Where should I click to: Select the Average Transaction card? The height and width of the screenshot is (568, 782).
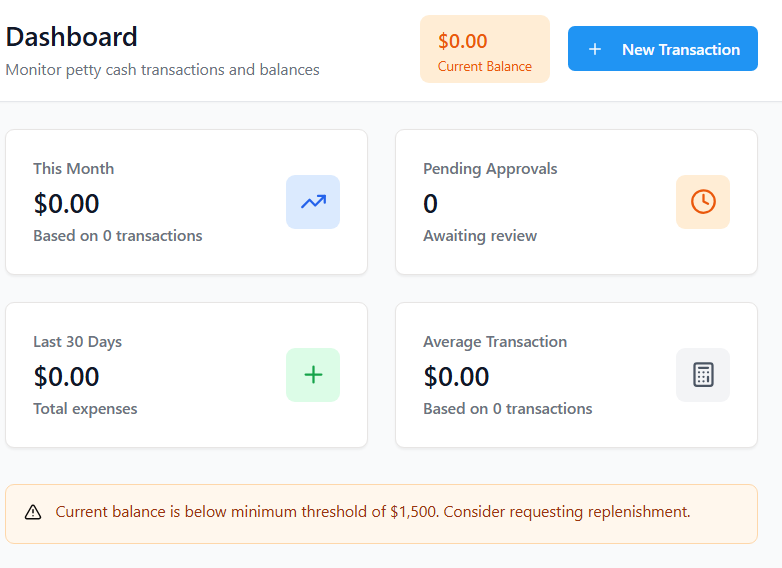pos(576,375)
